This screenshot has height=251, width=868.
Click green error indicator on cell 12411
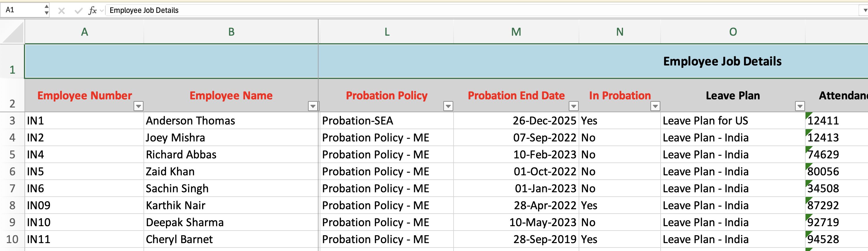808,115
